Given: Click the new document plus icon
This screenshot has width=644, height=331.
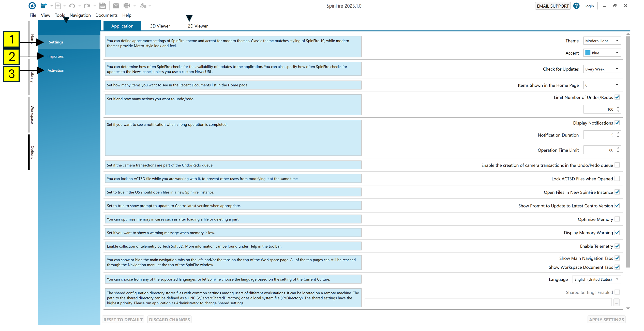Looking at the screenshot, I should (58, 6).
